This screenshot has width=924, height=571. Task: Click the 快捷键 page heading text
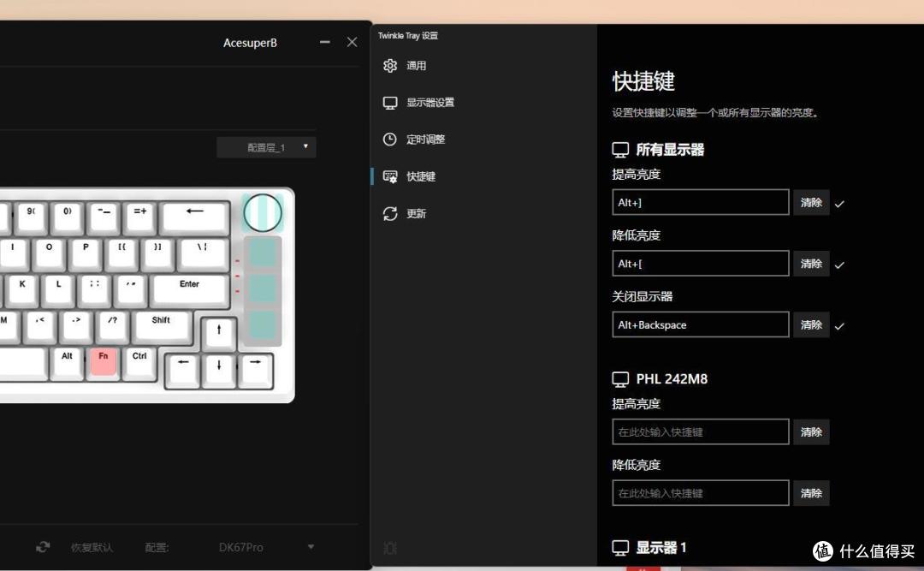[x=643, y=81]
